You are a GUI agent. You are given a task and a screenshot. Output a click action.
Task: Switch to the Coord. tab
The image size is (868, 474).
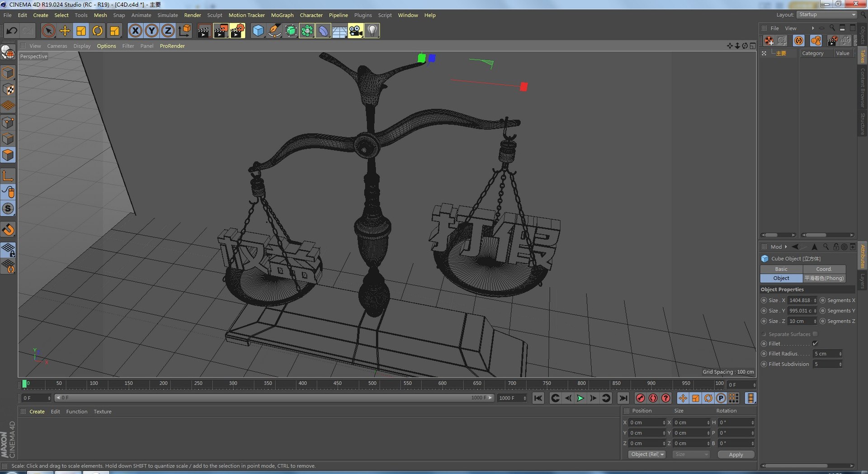coord(824,269)
